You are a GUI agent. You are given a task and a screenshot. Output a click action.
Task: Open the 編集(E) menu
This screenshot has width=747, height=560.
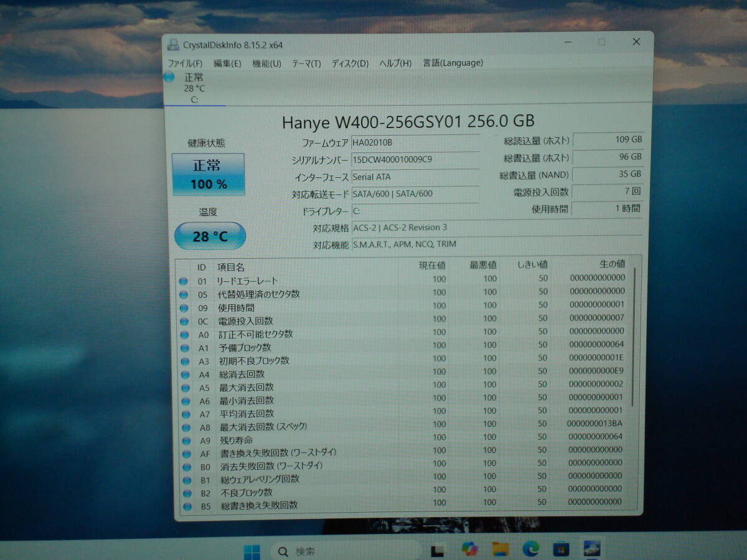pyautogui.click(x=227, y=63)
